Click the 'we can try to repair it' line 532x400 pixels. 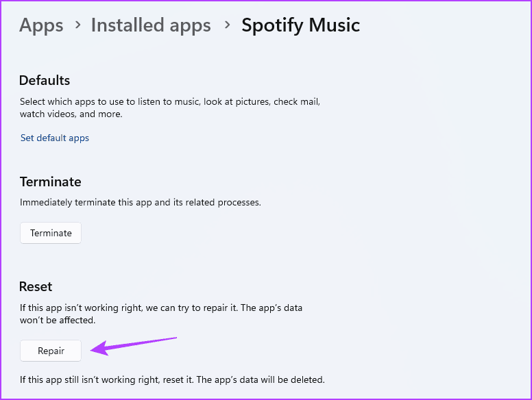point(161,308)
